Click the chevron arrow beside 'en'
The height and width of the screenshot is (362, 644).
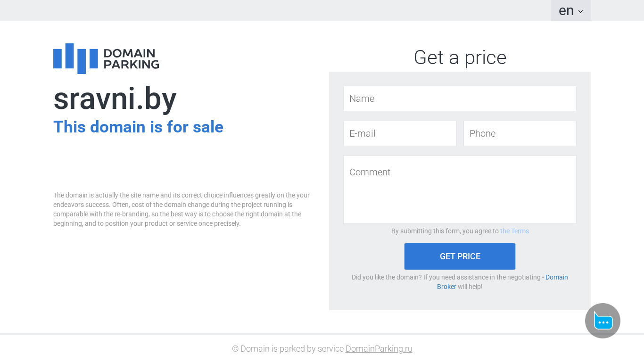pyautogui.click(x=580, y=11)
